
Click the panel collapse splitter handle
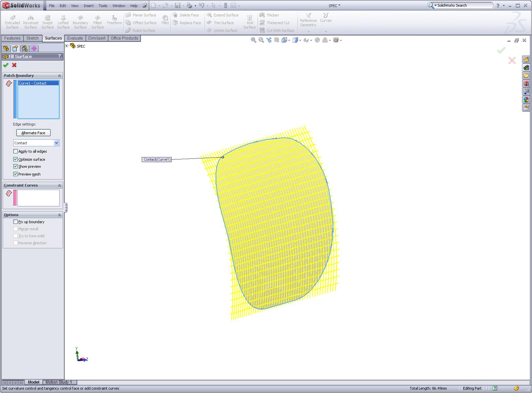click(66, 208)
